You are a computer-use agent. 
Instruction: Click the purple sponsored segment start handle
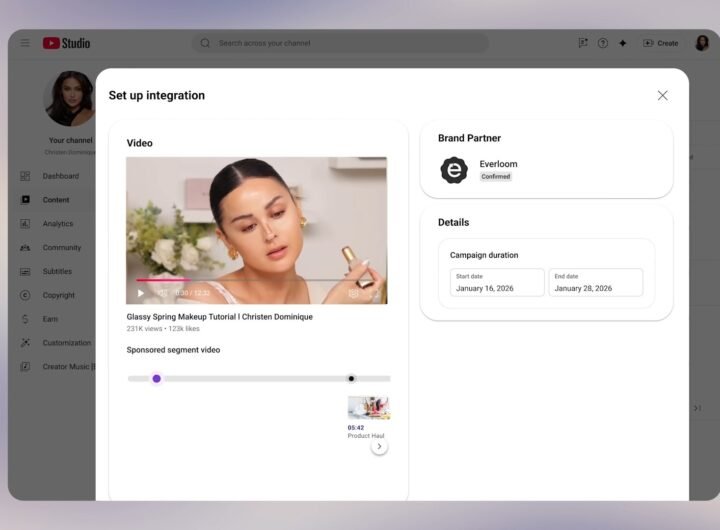(157, 378)
